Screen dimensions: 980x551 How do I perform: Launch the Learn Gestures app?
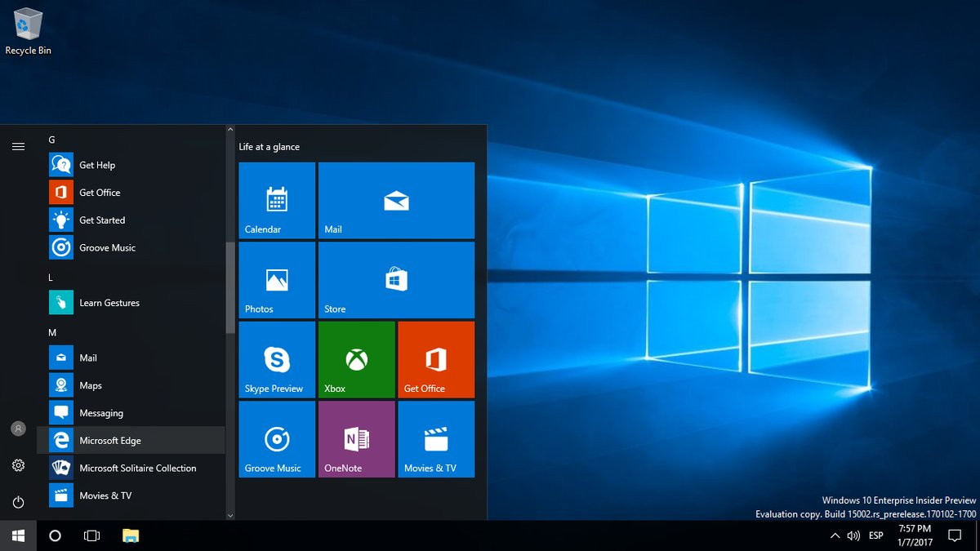click(131, 303)
